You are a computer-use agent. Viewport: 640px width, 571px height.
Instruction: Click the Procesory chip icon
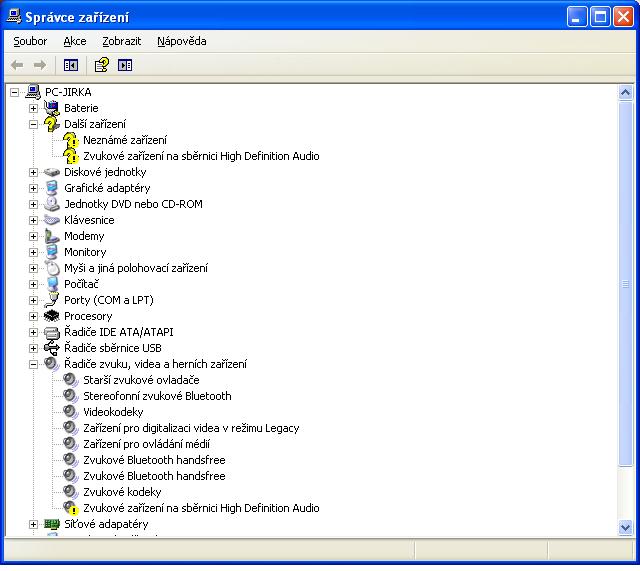click(52, 316)
